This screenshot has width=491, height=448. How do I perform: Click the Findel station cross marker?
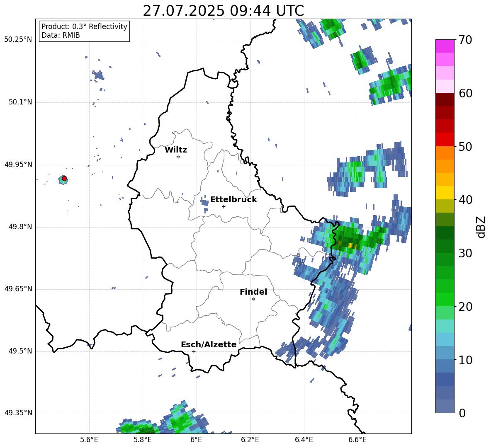click(x=253, y=299)
